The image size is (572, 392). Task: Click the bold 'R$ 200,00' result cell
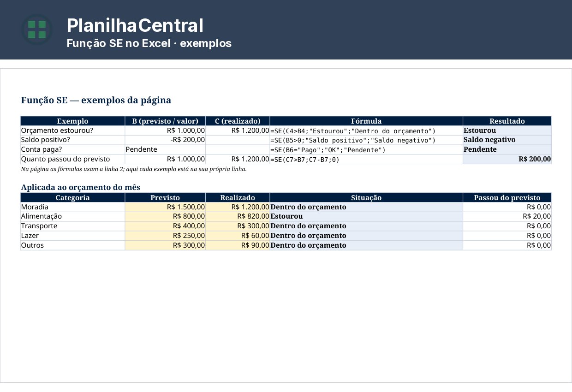(x=507, y=159)
